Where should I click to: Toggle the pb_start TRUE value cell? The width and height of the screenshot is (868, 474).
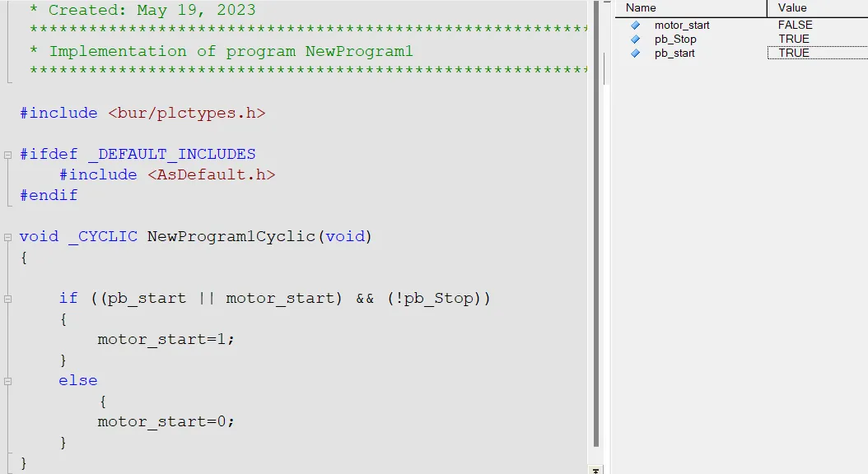818,53
